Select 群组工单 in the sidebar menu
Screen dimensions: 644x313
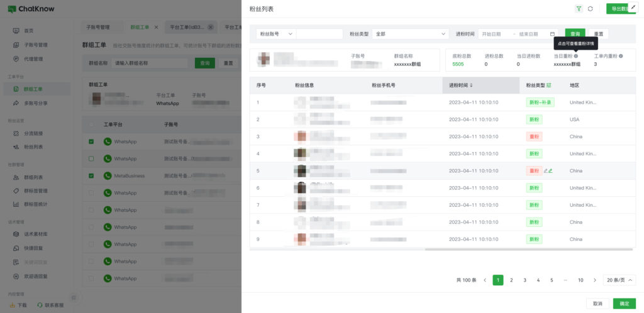click(36, 89)
